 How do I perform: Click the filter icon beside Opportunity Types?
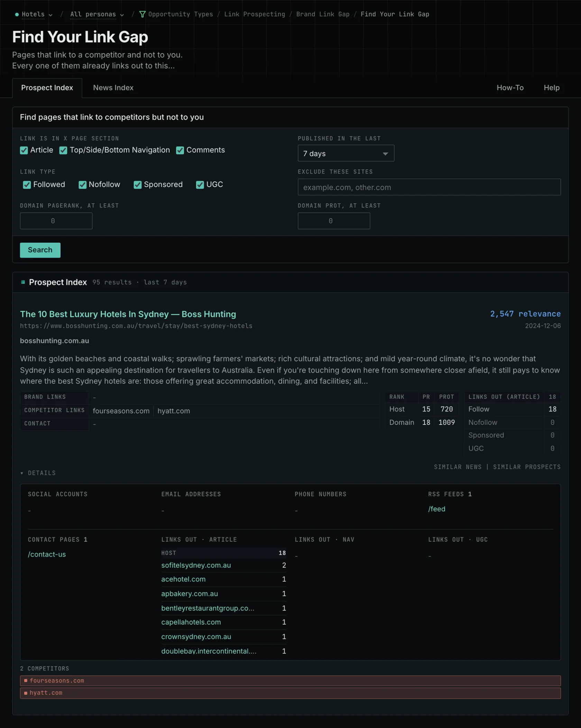(142, 14)
